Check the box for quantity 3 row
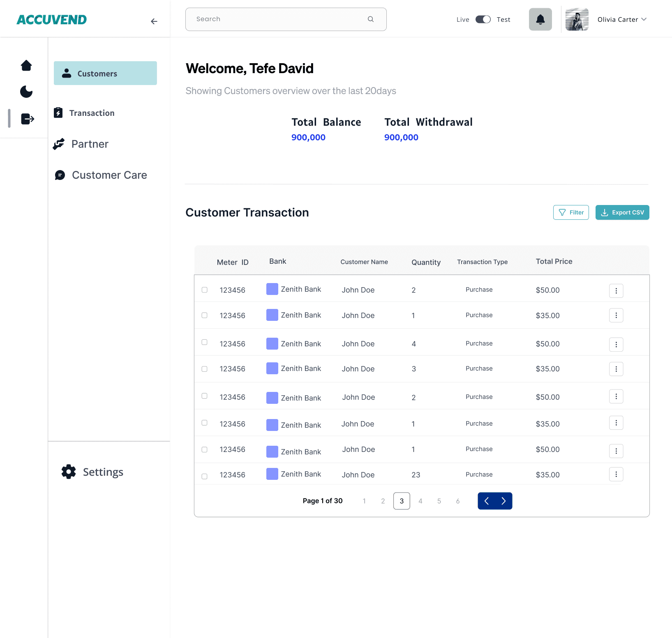672x638 pixels. tap(204, 369)
